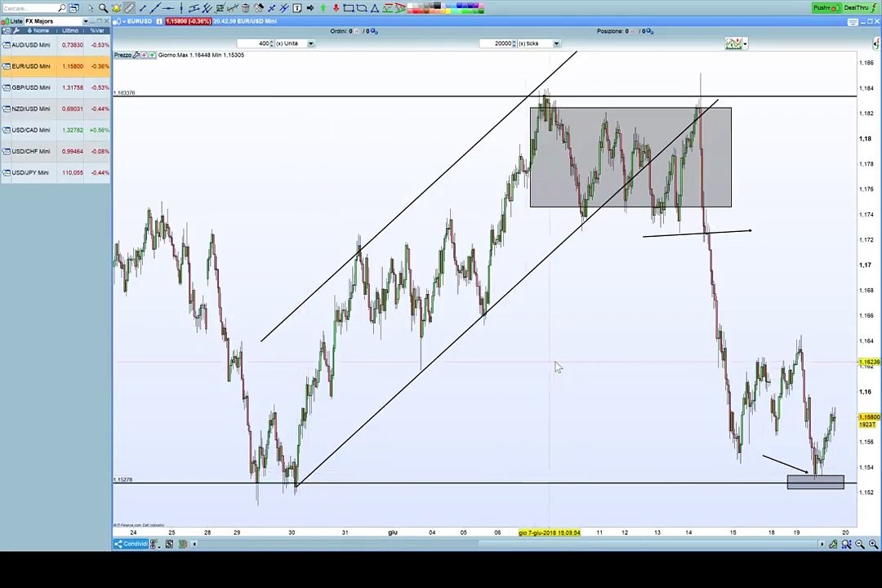Click the magnifier icon in Cercare field
The height and width of the screenshot is (588, 882).
click(x=62, y=8)
